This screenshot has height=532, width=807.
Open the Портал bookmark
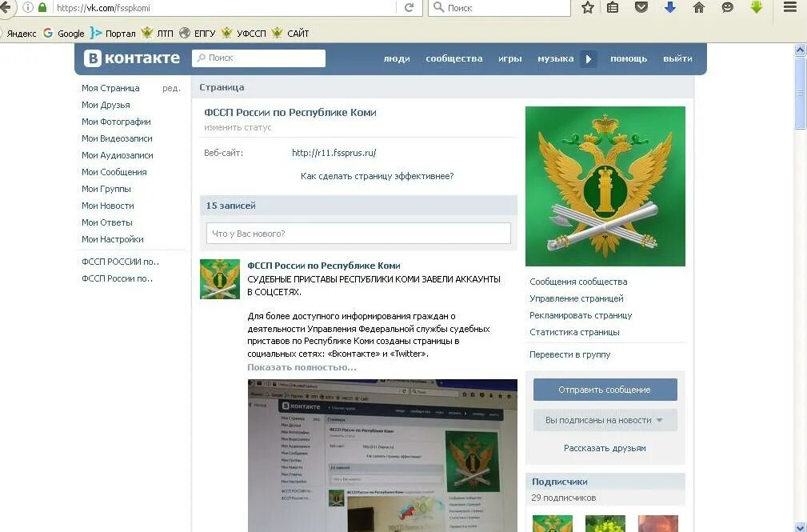coord(113,34)
